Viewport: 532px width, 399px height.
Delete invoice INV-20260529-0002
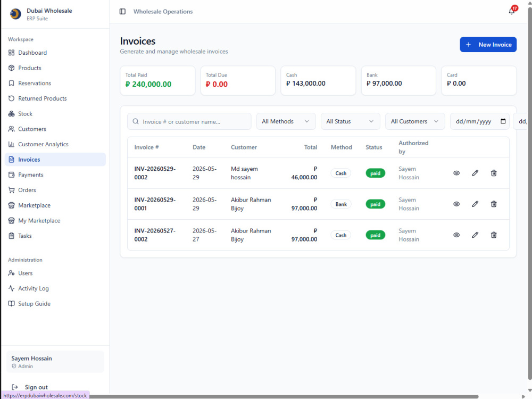click(494, 173)
